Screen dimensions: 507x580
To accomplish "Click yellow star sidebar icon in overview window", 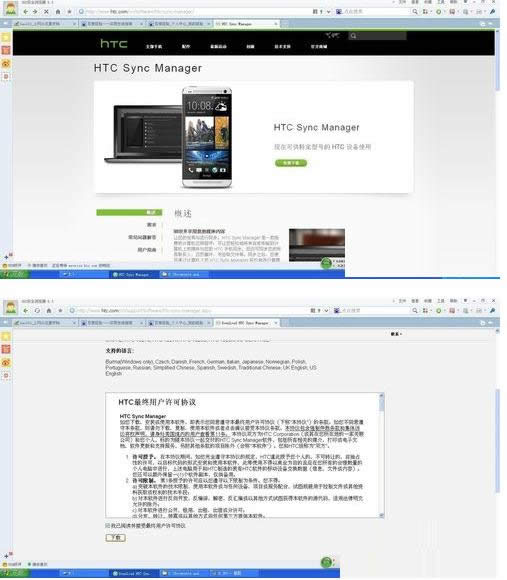I will coord(6,37).
